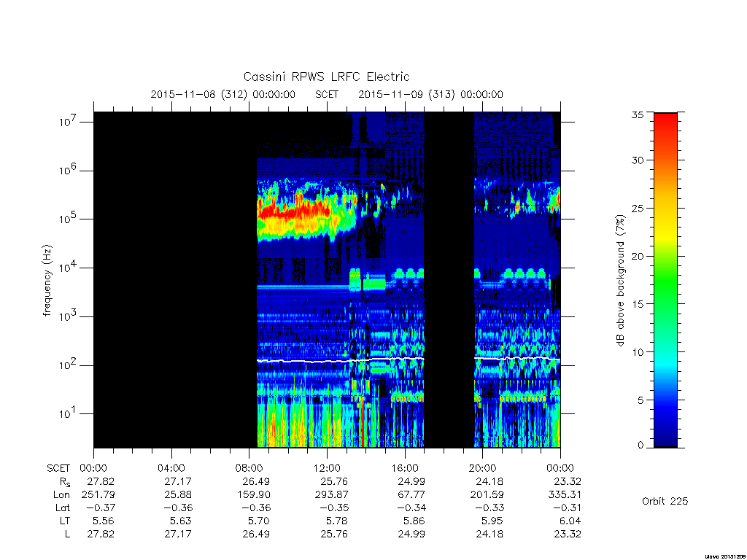Click the Lon value 335.31
Image resolution: width=747 pixels, height=560 pixels.
pyautogui.click(x=565, y=494)
